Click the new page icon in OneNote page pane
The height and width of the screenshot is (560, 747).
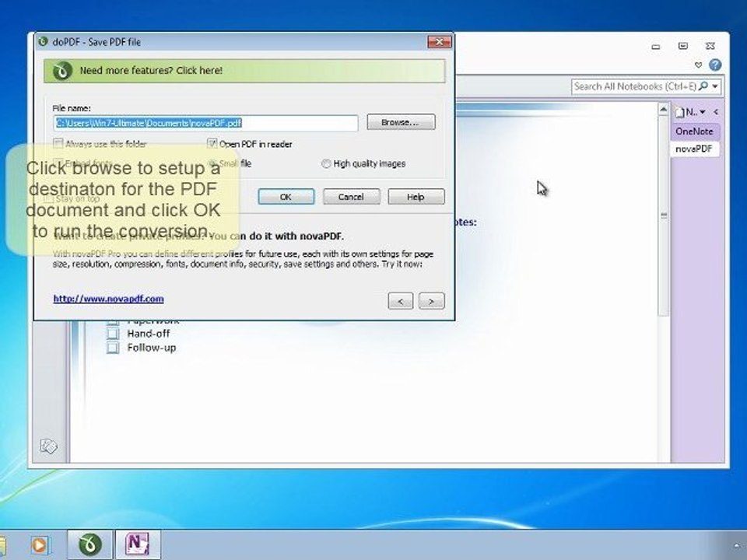tap(680, 112)
